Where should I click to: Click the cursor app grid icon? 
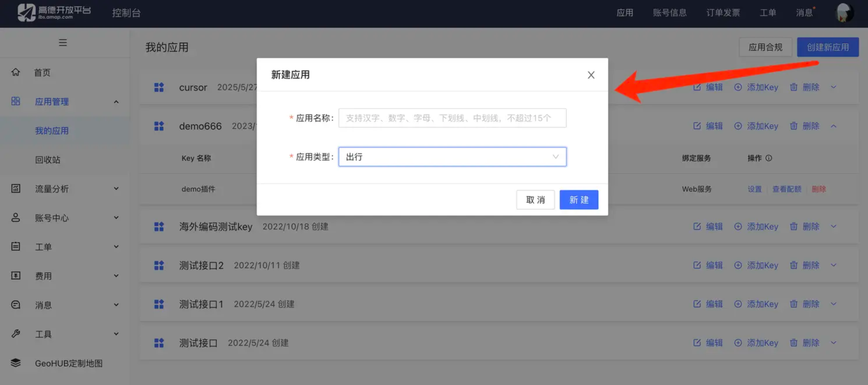[159, 87]
